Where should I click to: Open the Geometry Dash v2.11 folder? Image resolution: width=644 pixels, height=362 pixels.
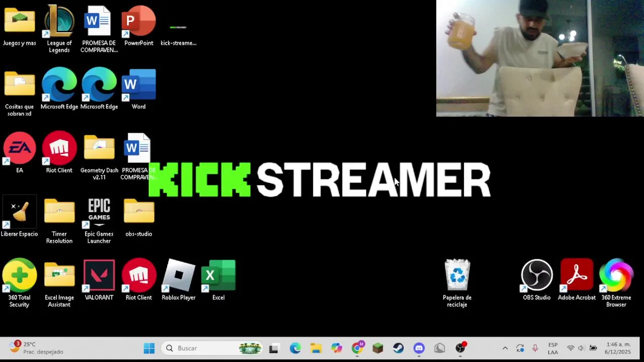click(99, 156)
